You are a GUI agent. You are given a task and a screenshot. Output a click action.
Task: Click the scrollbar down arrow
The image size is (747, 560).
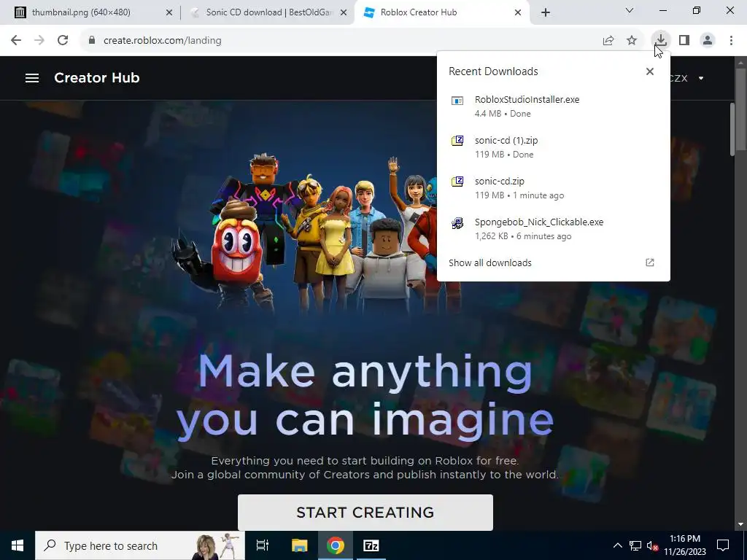[x=740, y=524]
